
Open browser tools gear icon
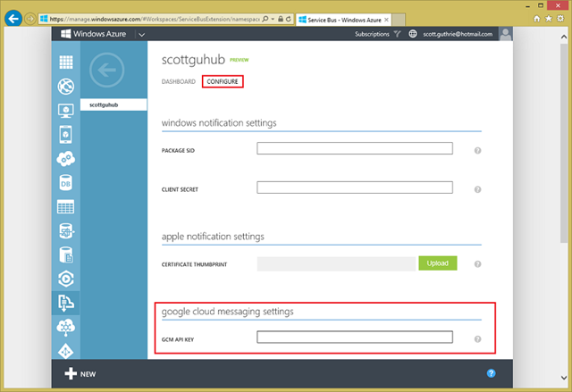(x=560, y=19)
